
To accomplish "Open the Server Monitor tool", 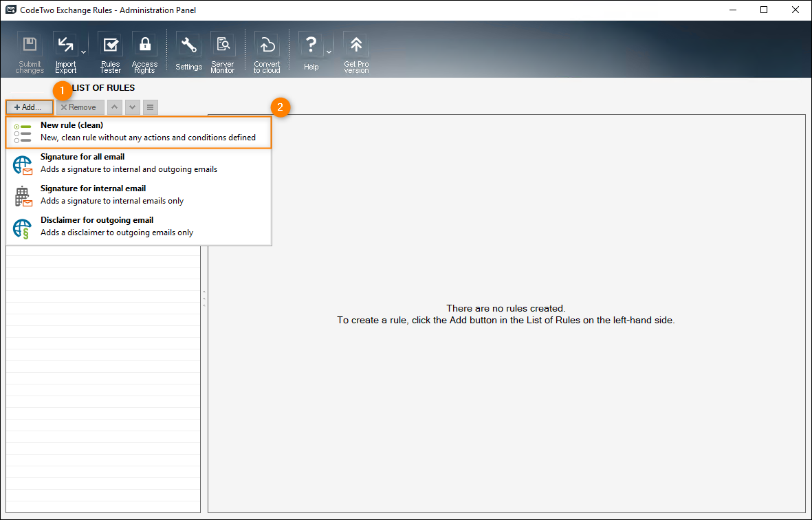I will 223,53.
